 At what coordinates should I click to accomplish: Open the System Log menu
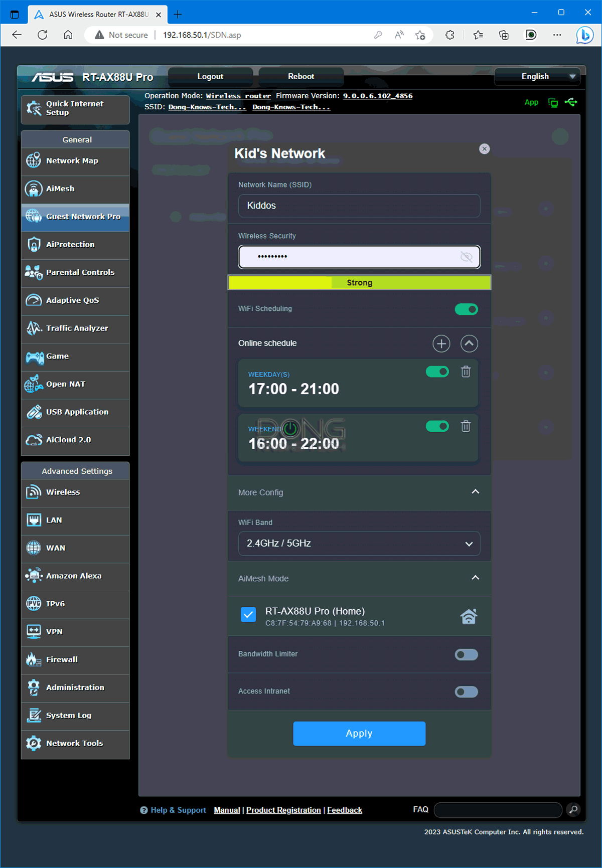pos(75,716)
